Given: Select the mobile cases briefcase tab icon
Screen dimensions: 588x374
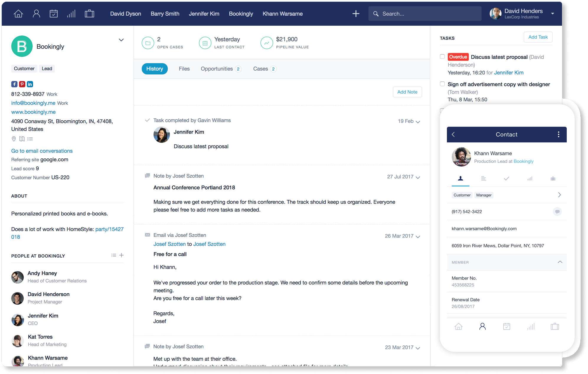Looking at the screenshot, I should click(553, 178).
